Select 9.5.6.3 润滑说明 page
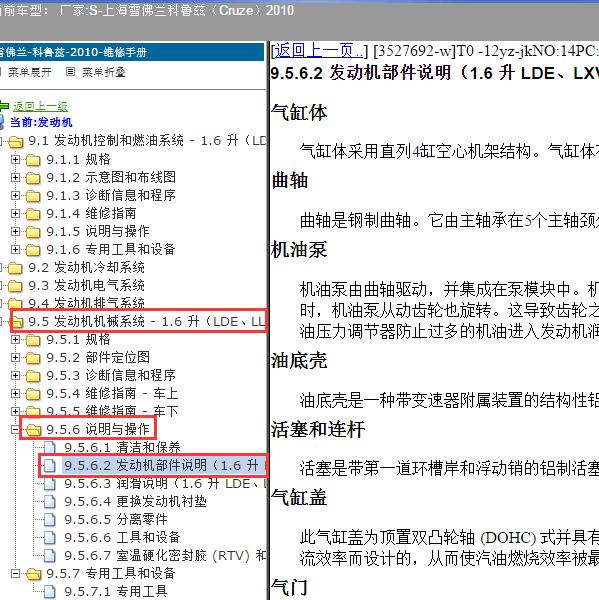599x600 pixels. point(165,483)
